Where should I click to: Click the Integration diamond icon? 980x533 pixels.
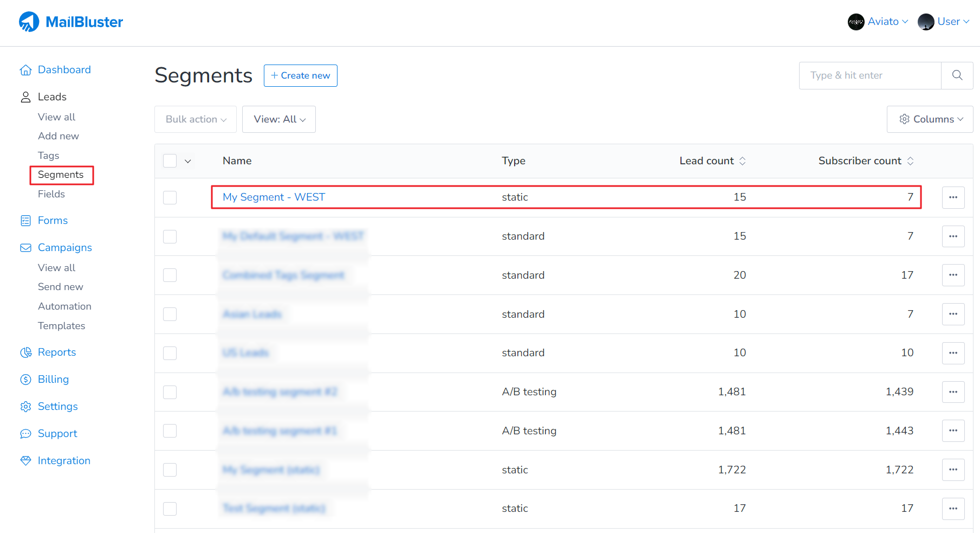(x=25, y=461)
